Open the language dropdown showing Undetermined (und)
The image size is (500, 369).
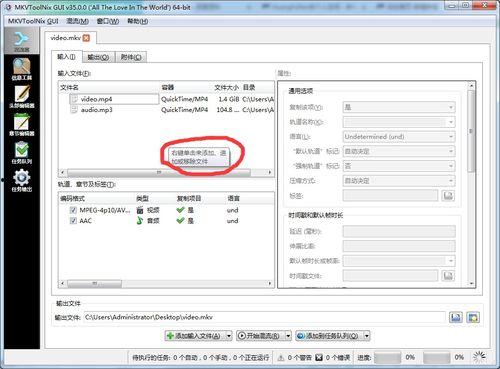coord(399,137)
